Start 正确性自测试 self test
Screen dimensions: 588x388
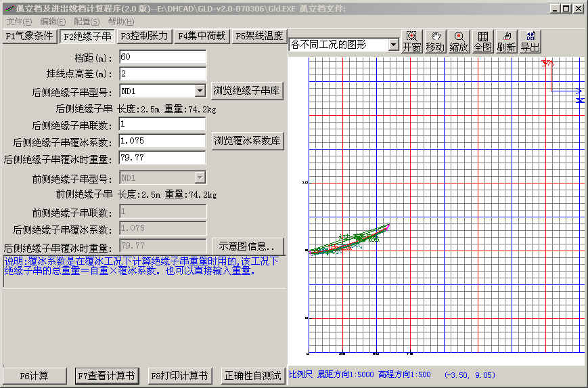[x=253, y=375]
